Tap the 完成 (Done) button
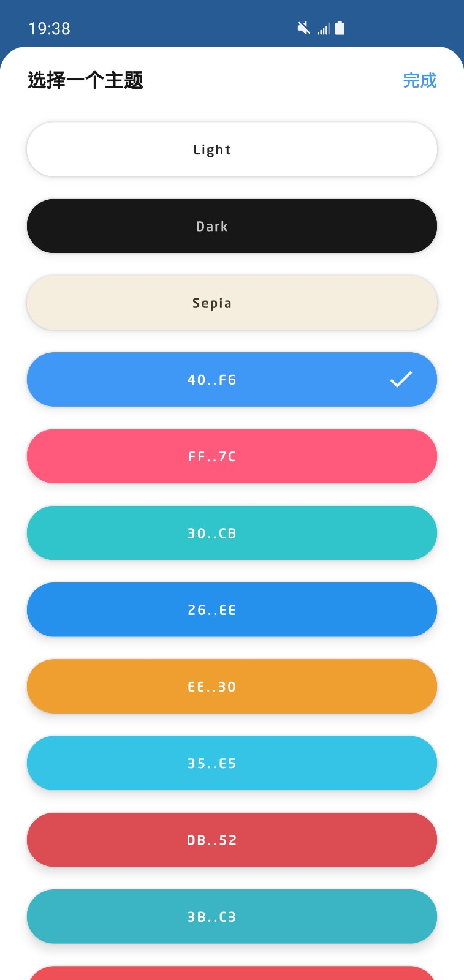 point(419,80)
